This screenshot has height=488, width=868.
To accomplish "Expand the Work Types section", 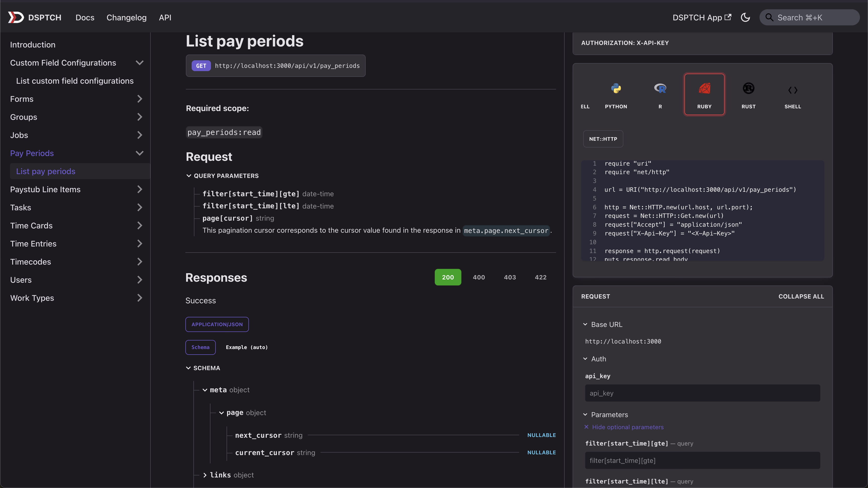I will [x=139, y=298].
